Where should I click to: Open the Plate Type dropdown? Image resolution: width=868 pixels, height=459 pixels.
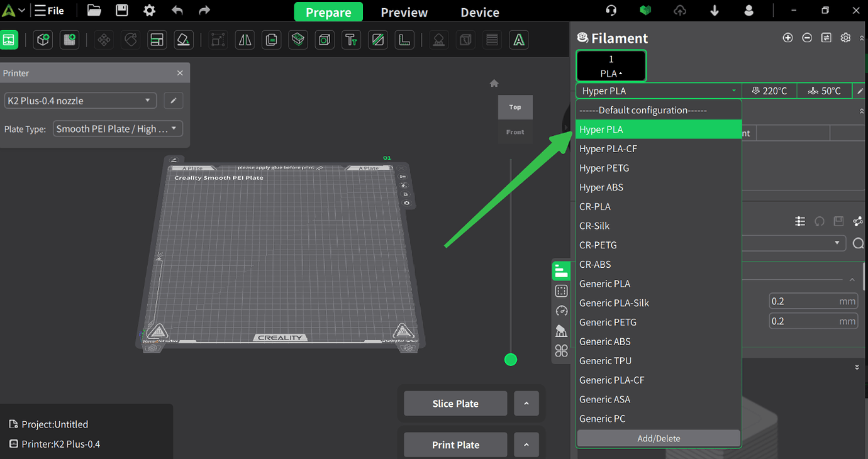click(118, 128)
